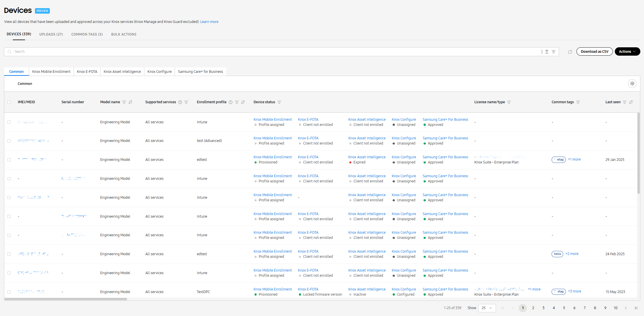Click the Download as CSV button

(x=594, y=52)
